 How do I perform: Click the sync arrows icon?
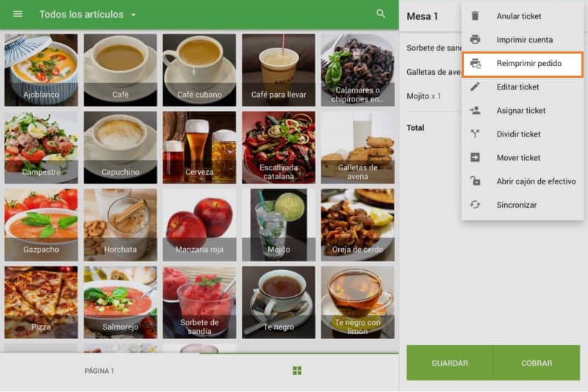[x=475, y=205]
